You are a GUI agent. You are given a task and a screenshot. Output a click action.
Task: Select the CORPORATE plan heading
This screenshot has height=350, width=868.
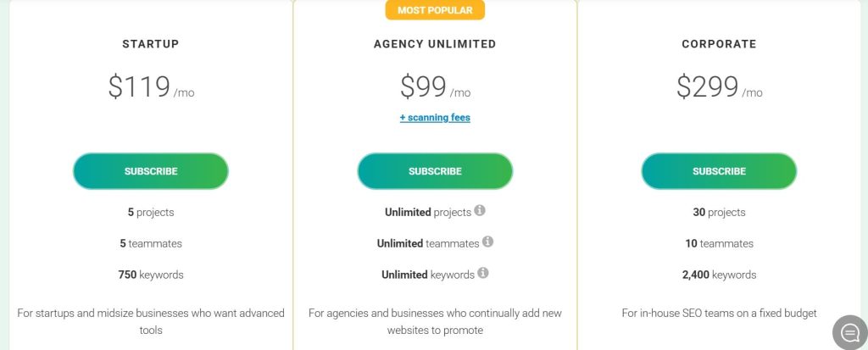(x=719, y=44)
